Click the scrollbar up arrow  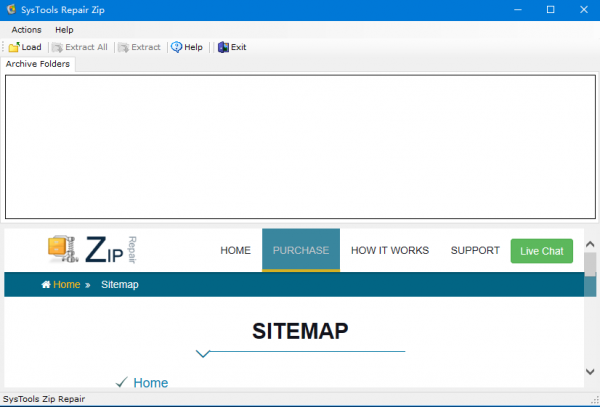coord(590,244)
